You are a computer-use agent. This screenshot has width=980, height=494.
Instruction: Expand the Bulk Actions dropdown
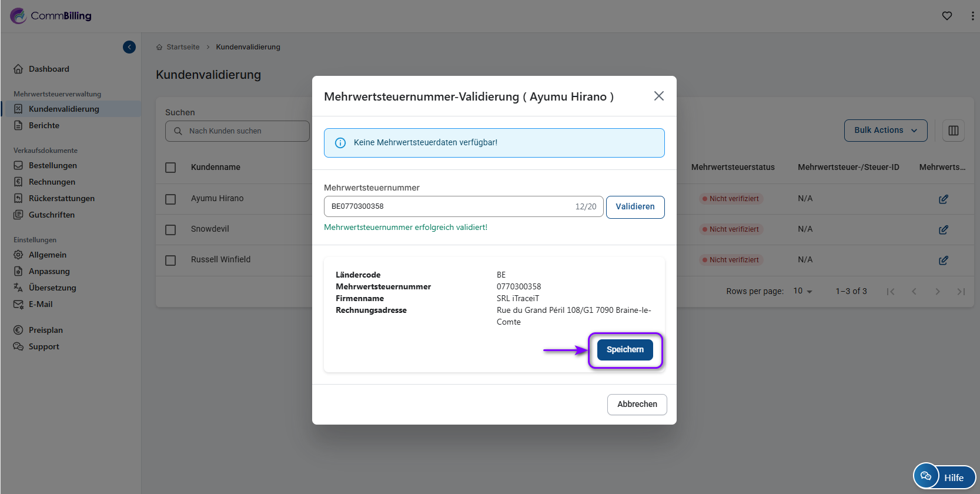click(x=885, y=131)
